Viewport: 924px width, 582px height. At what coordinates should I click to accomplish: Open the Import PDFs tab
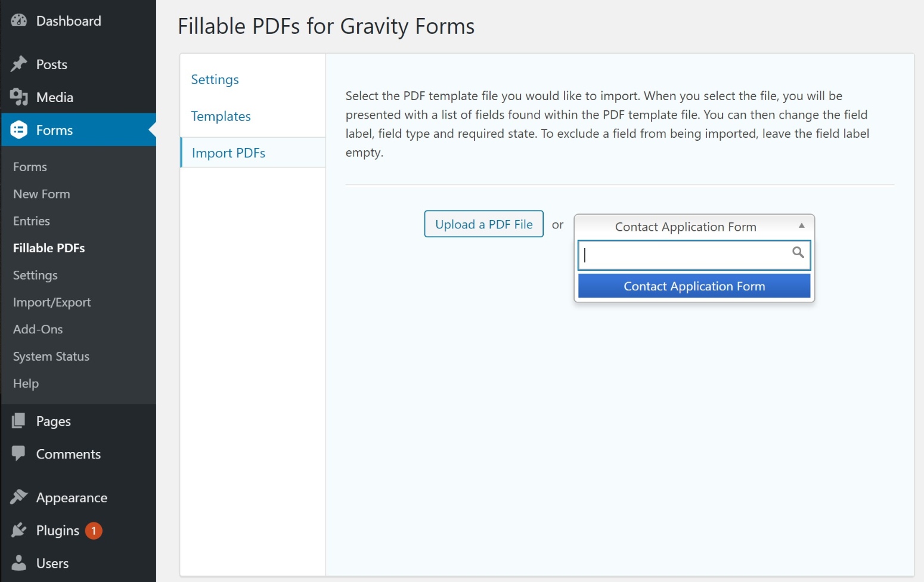228,153
